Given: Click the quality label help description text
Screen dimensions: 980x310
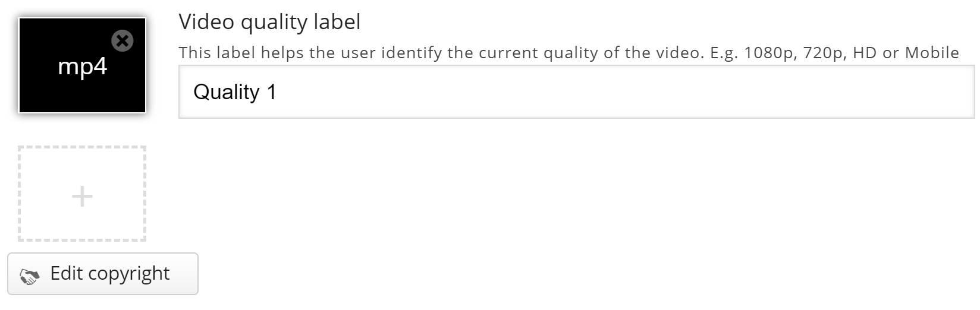Looking at the screenshot, I should point(568,53).
